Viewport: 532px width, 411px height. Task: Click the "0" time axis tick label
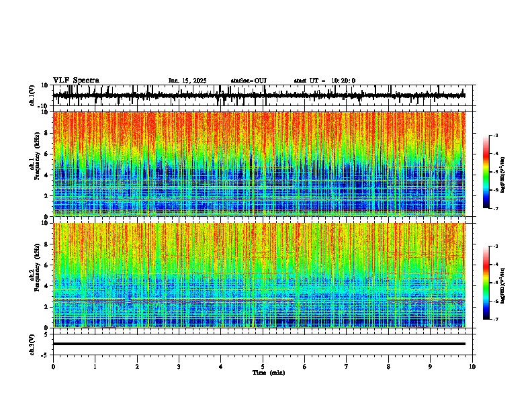pyautogui.click(x=53, y=367)
